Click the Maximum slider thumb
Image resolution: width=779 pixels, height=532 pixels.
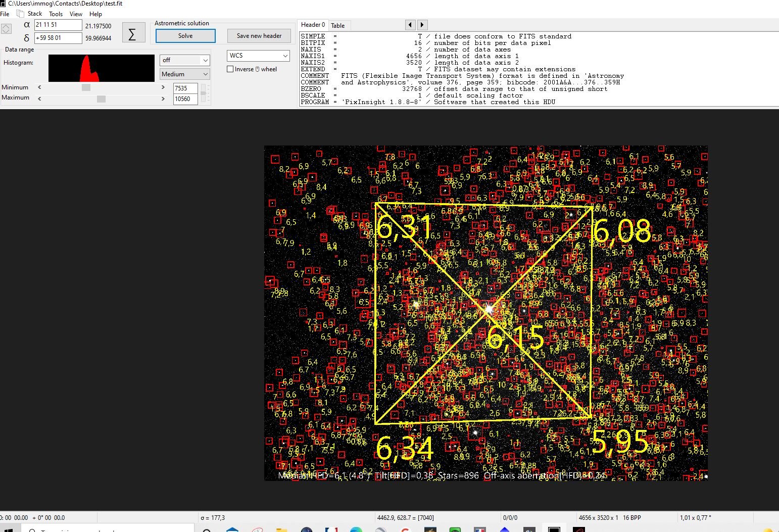point(101,99)
